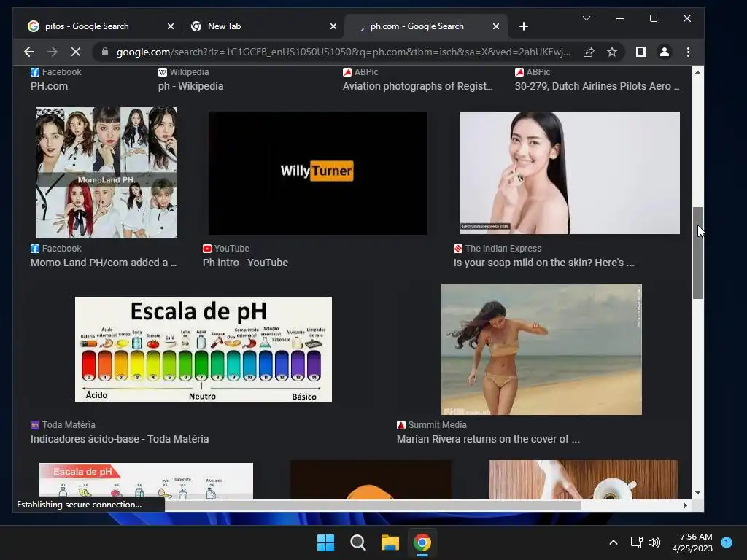The height and width of the screenshot is (560, 747).
Task: Open 30-279, Dutch Airlines Pilots Aero result
Action: click(x=597, y=86)
